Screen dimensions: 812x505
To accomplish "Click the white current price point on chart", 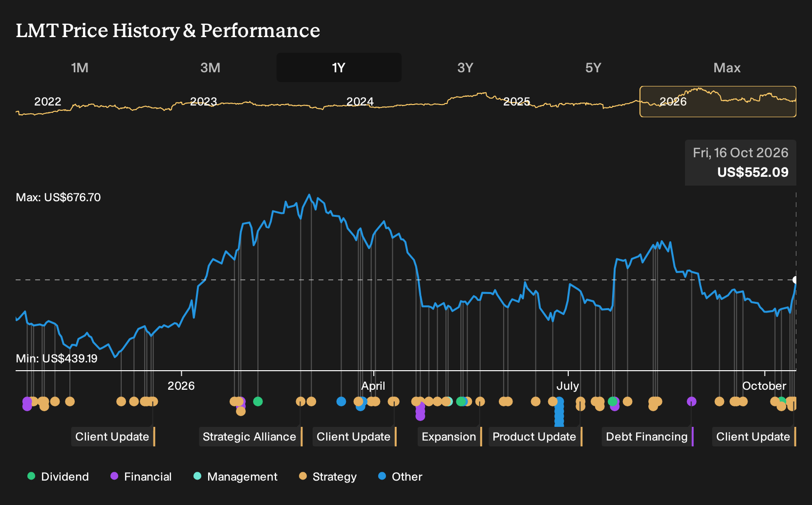I will (795, 280).
